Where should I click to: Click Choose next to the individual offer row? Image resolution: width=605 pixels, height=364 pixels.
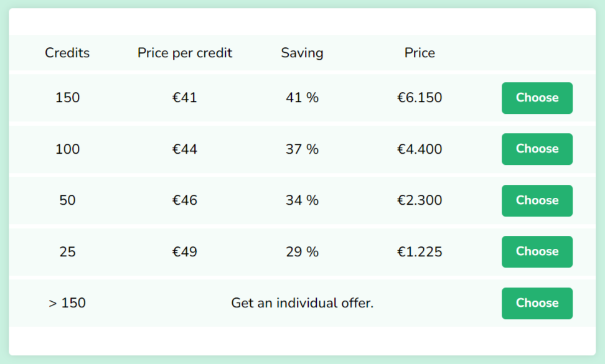pos(537,303)
